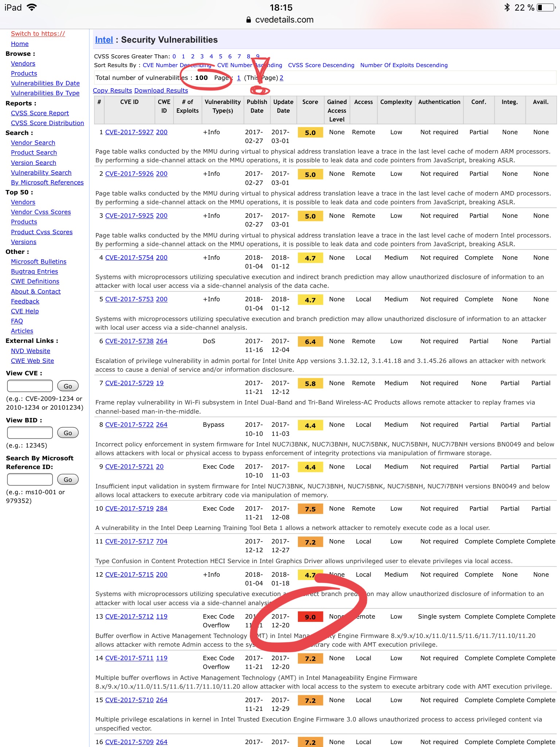
Task: Click Copy Results
Action: point(112,90)
